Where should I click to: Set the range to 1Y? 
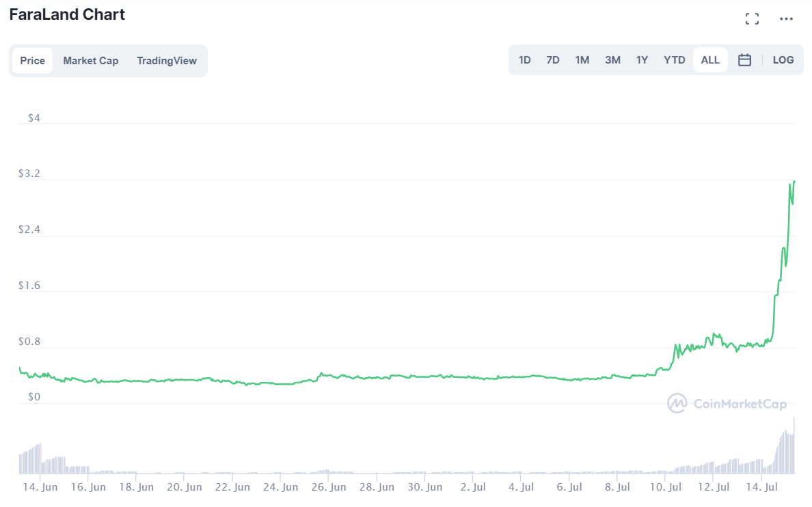click(642, 60)
